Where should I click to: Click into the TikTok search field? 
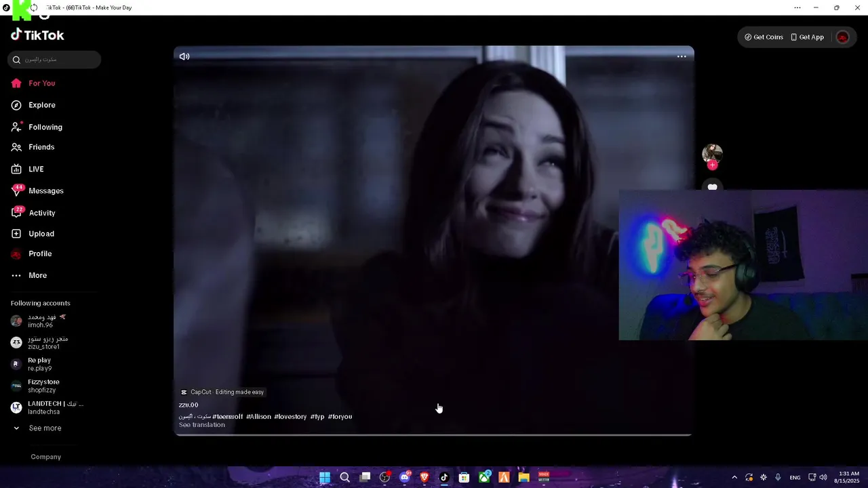[54, 60]
